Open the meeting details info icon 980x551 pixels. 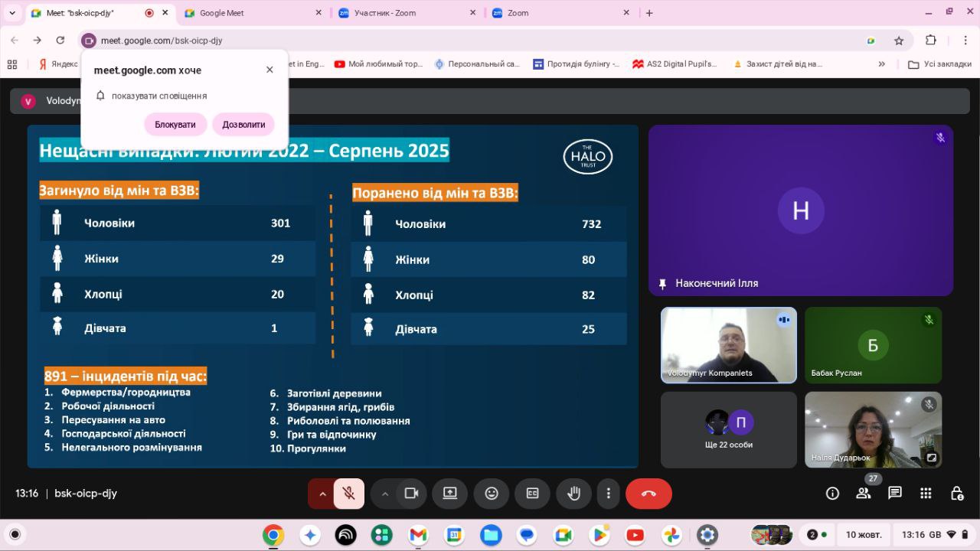[x=832, y=494]
